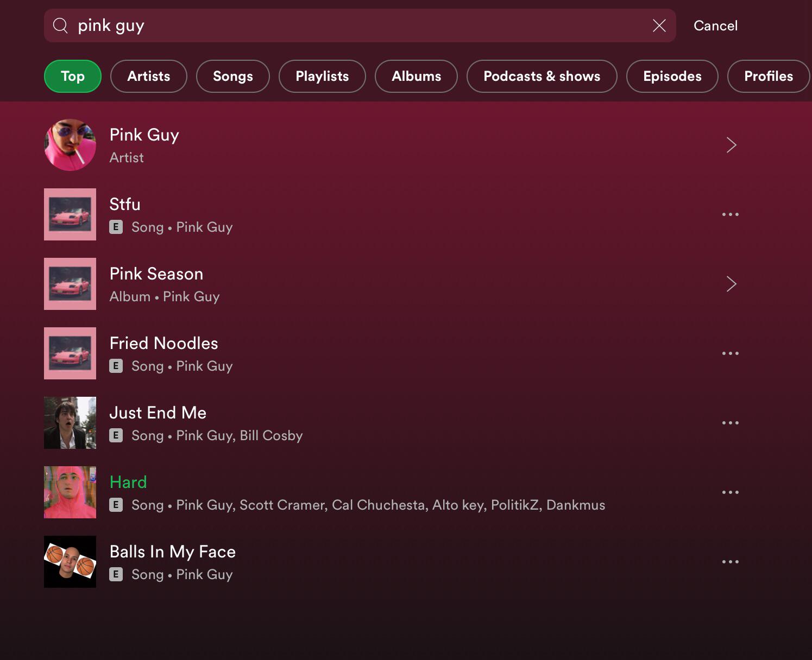Open more options for Fried Noodles
812x660 pixels.
pyautogui.click(x=730, y=353)
